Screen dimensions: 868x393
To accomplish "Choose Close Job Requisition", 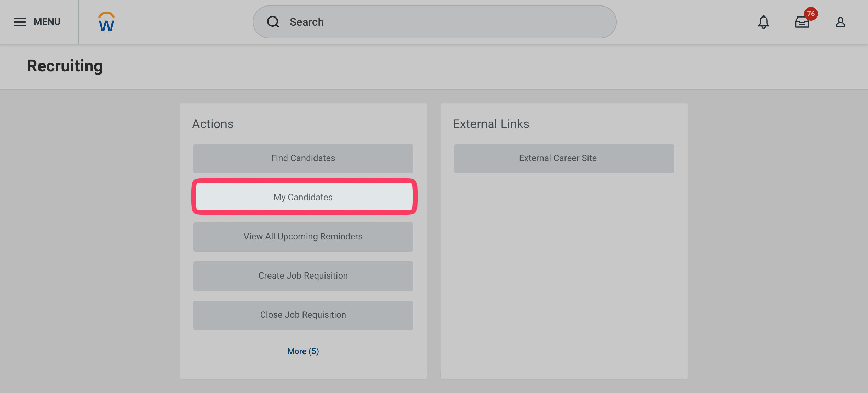I will (303, 315).
